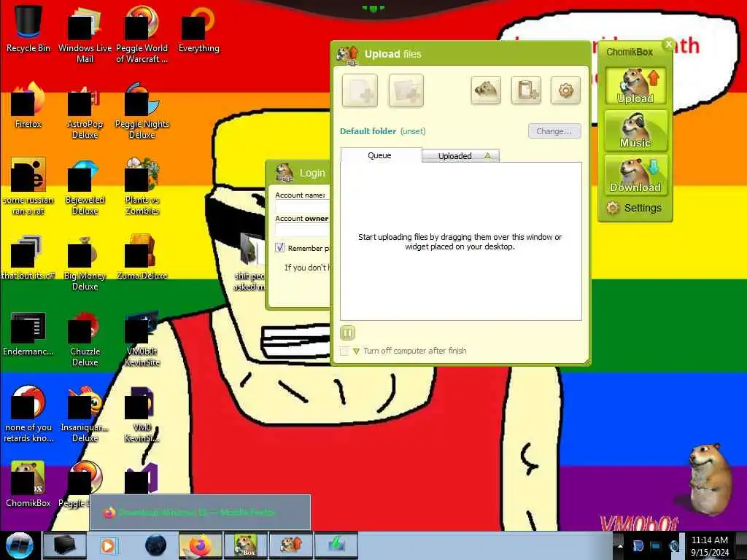Enable Turn off computer after finish checkbox
This screenshot has height=560, width=747.
pos(344,351)
